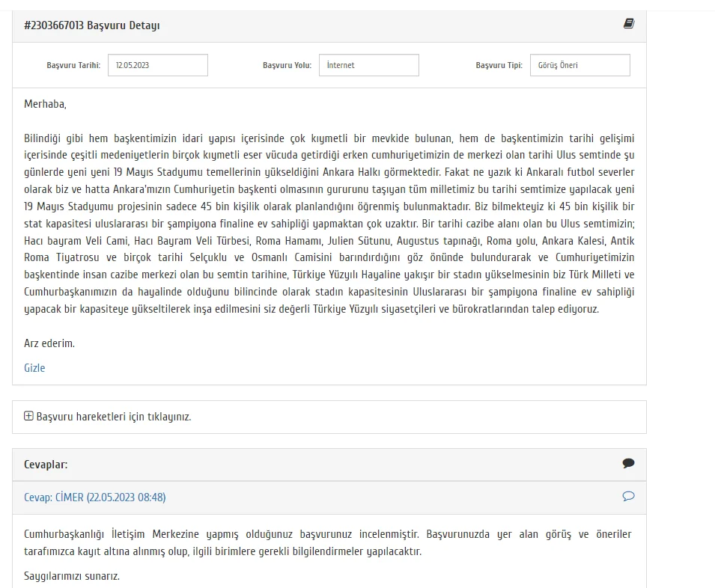Click the 'Başvuru Tarihi:' label
The height and width of the screenshot is (588, 715).
point(73,65)
